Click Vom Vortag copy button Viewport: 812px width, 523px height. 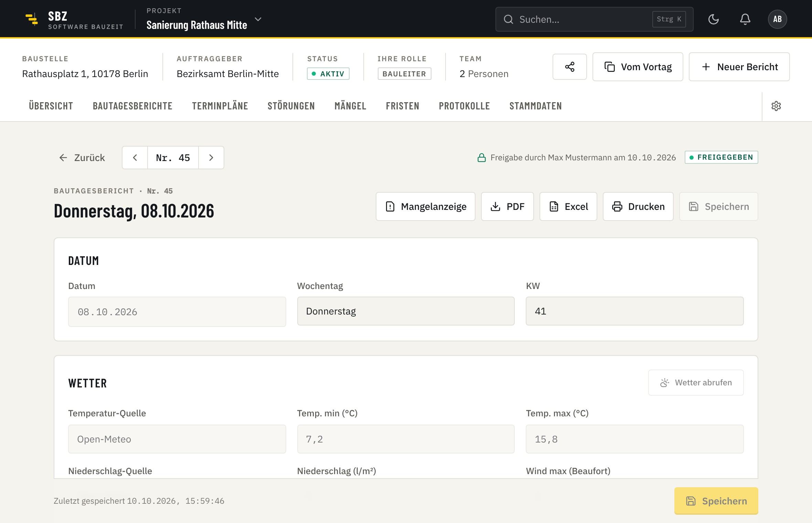pos(638,67)
